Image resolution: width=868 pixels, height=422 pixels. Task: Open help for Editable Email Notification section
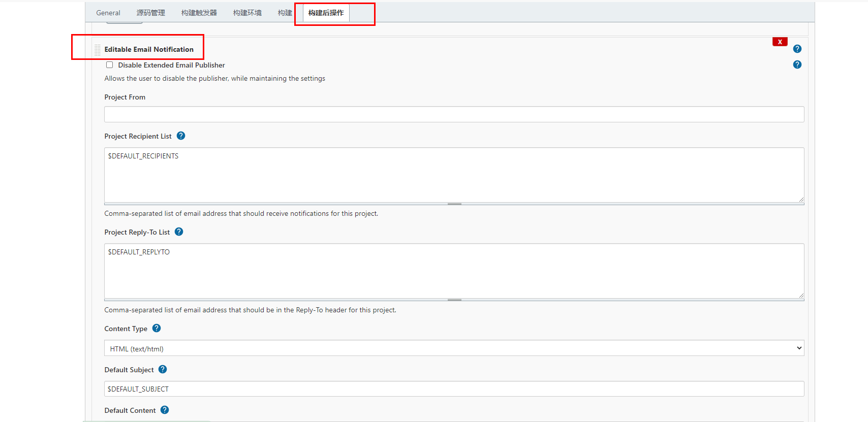pyautogui.click(x=797, y=49)
